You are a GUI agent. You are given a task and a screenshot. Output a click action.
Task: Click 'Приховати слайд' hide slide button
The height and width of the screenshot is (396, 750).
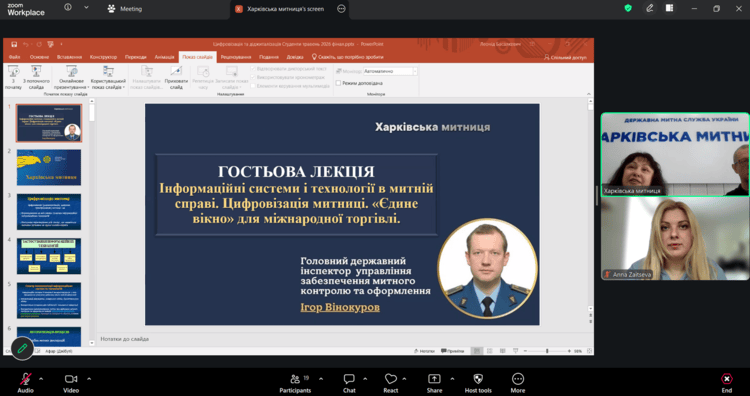point(176,77)
